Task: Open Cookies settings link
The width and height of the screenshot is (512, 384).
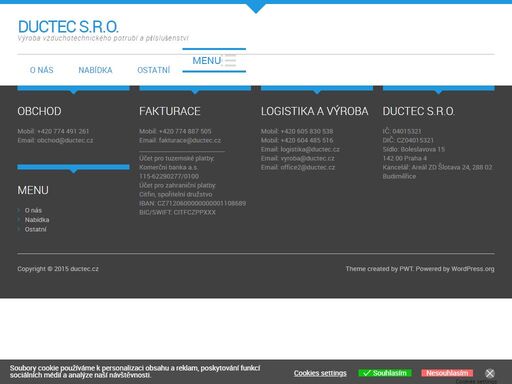Action: pyautogui.click(x=320, y=373)
